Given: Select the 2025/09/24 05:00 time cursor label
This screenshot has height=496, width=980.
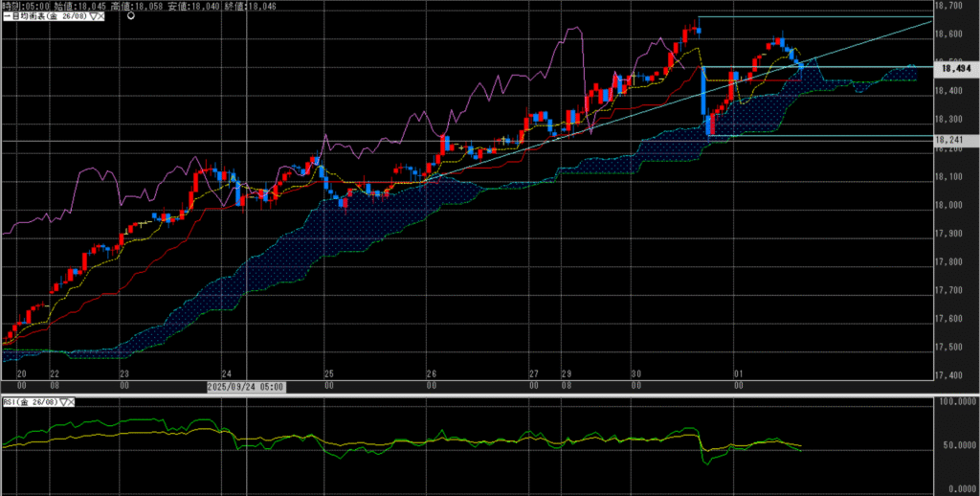Looking at the screenshot, I should click(x=246, y=386).
